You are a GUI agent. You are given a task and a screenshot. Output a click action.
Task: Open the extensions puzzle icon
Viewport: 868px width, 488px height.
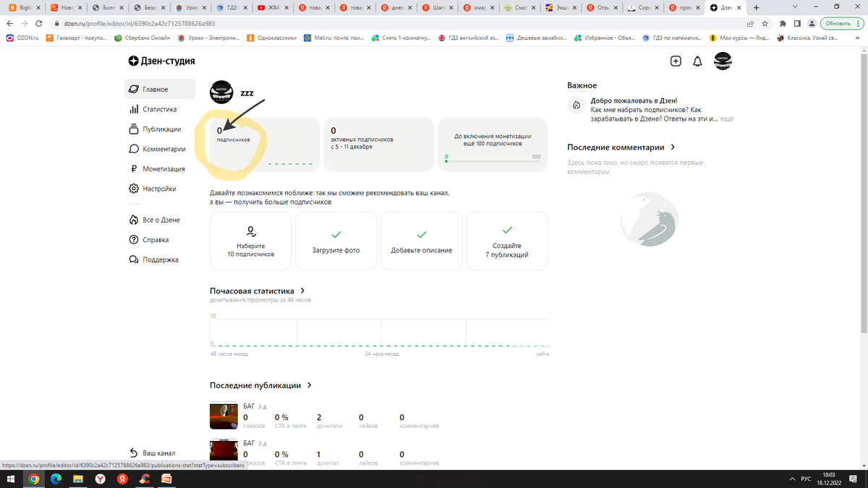click(782, 23)
